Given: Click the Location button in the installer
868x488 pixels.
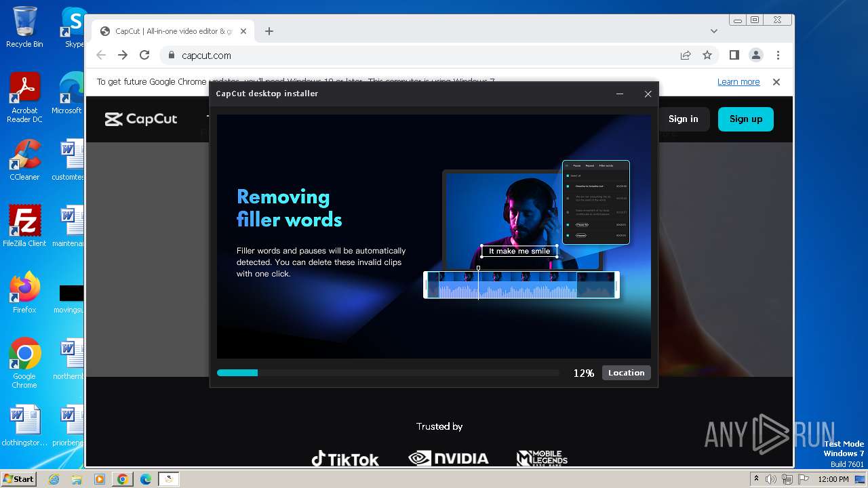Looking at the screenshot, I should click(626, 373).
